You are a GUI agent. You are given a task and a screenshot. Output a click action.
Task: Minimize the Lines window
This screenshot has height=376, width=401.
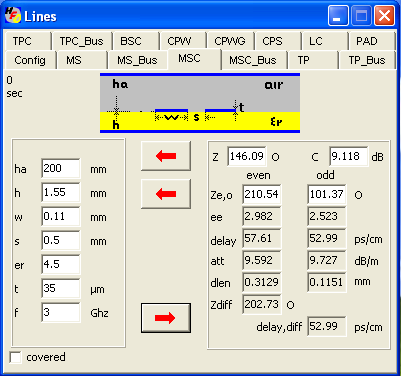coord(338,15)
